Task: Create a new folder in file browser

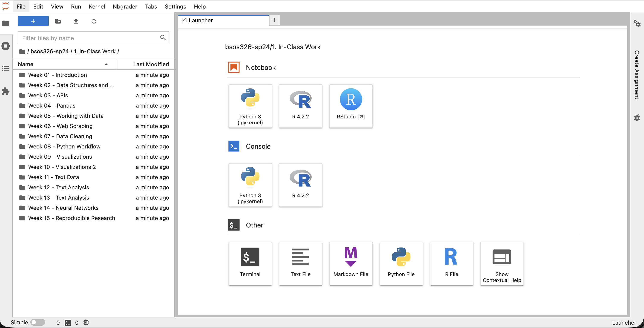Action: [58, 21]
